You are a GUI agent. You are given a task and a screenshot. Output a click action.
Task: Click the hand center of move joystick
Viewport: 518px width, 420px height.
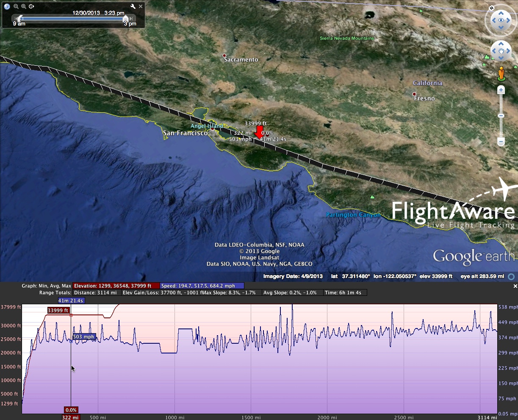click(x=501, y=51)
